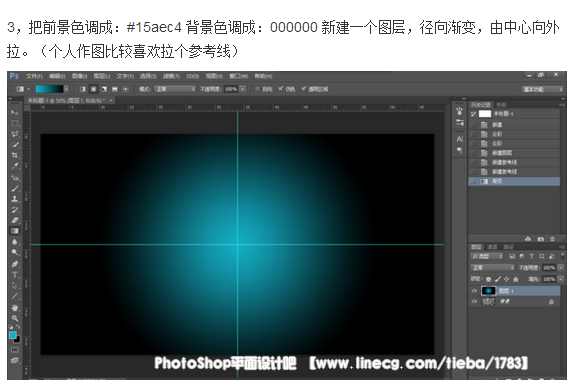This screenshot has height=380, width=578.
Task: Select the Polygonal Lasso tool
Action: (15, 134)
